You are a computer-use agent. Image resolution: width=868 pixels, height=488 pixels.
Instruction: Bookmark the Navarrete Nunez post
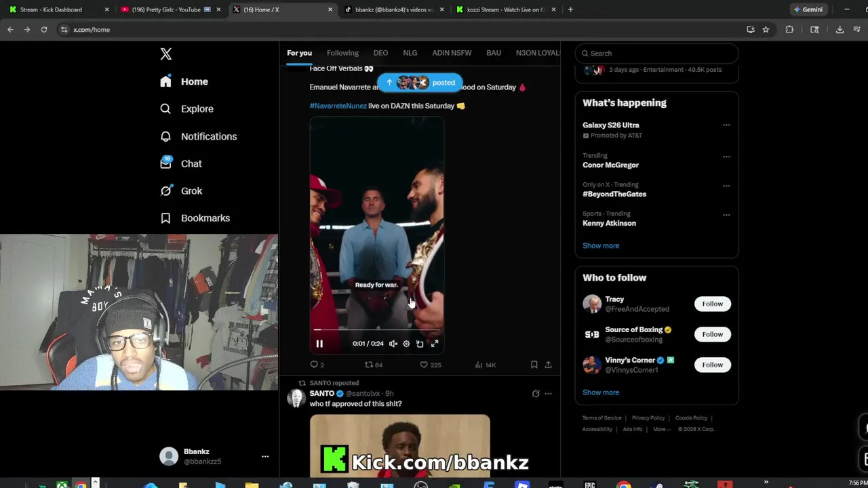point(534,365)
